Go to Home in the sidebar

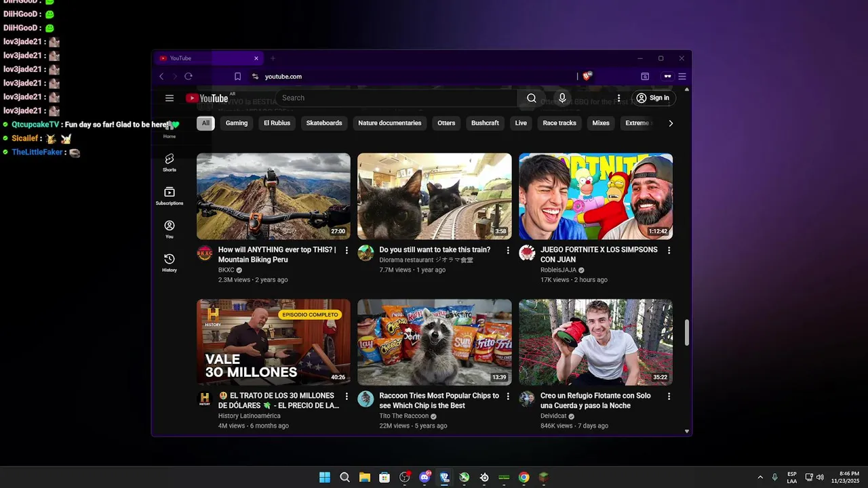pos(170,130)
